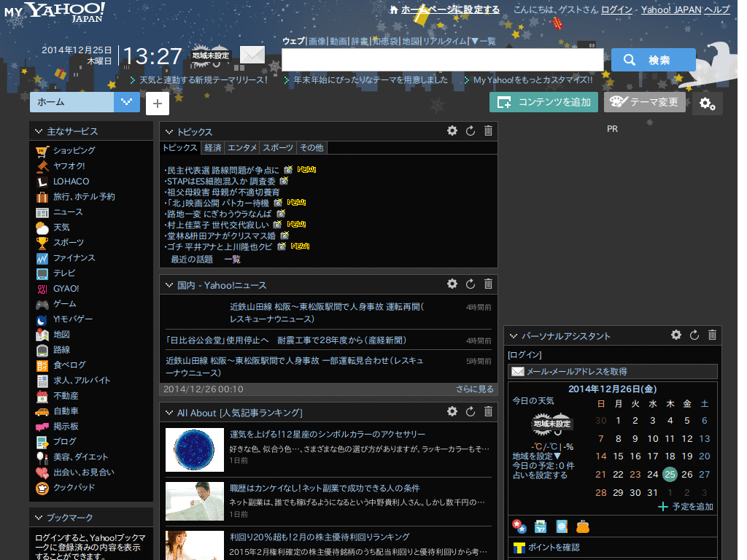
Task: Click 予定を追加 in the calendar
Action: click(686, 507)
